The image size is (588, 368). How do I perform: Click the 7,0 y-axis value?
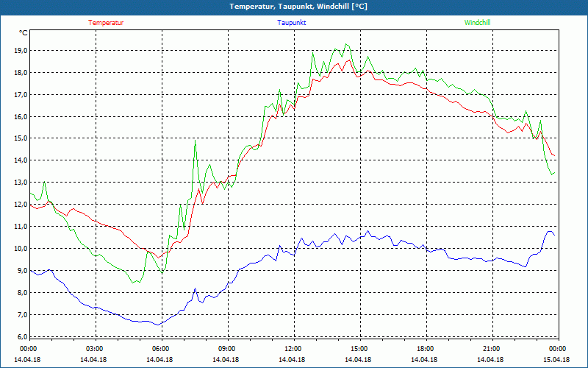[x=22, y=315]
